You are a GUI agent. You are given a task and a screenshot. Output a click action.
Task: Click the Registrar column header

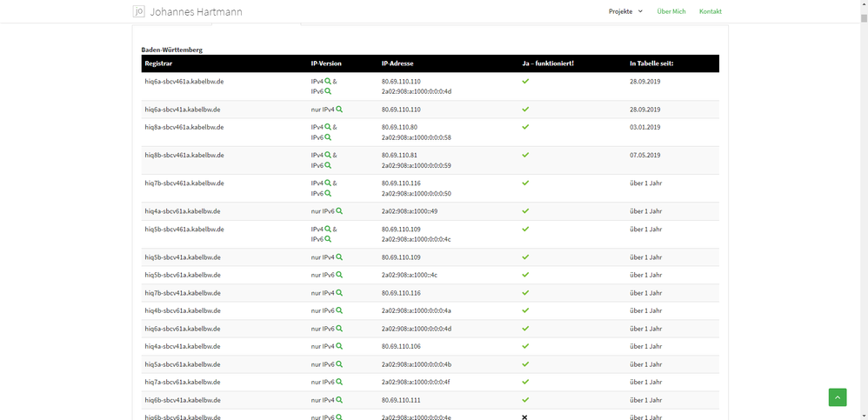point(158,63)
